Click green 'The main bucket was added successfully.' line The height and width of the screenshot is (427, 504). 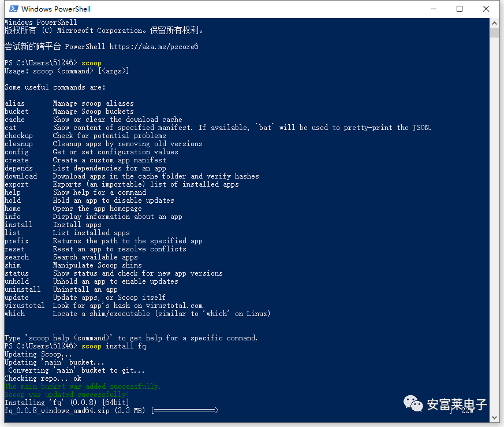[x=83, y=387]
